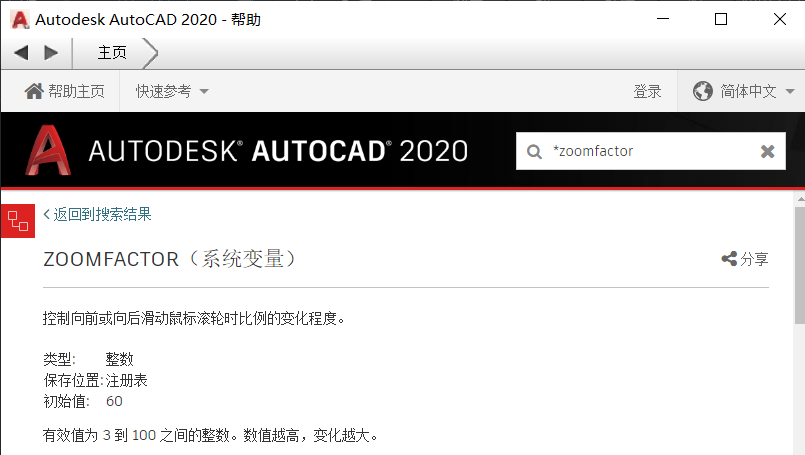Click the ZOOMFACTOR（系统变量）heading
The width and height of the screenshot is (805, 455).
169,259
